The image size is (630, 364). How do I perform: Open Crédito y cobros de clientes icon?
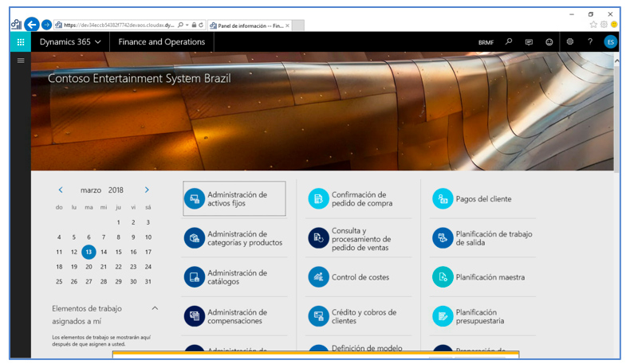[x=319, y=316]
